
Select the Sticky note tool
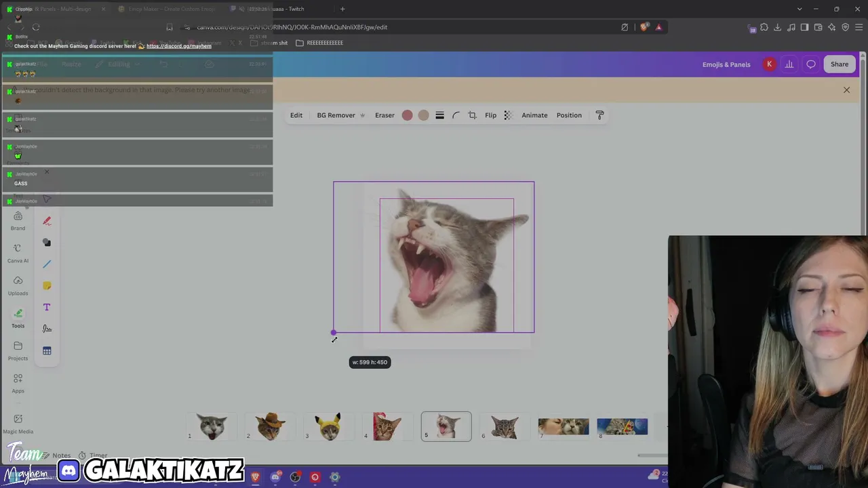coord(47,286)
